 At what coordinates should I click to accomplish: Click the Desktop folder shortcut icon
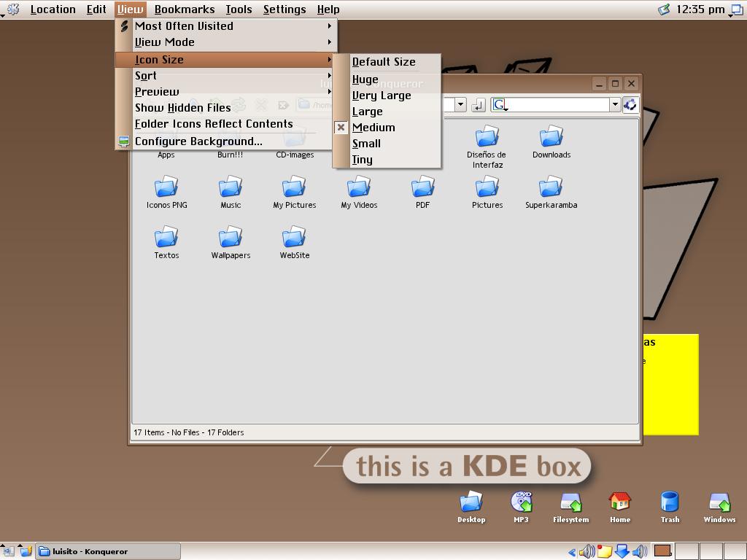point(471,507)
